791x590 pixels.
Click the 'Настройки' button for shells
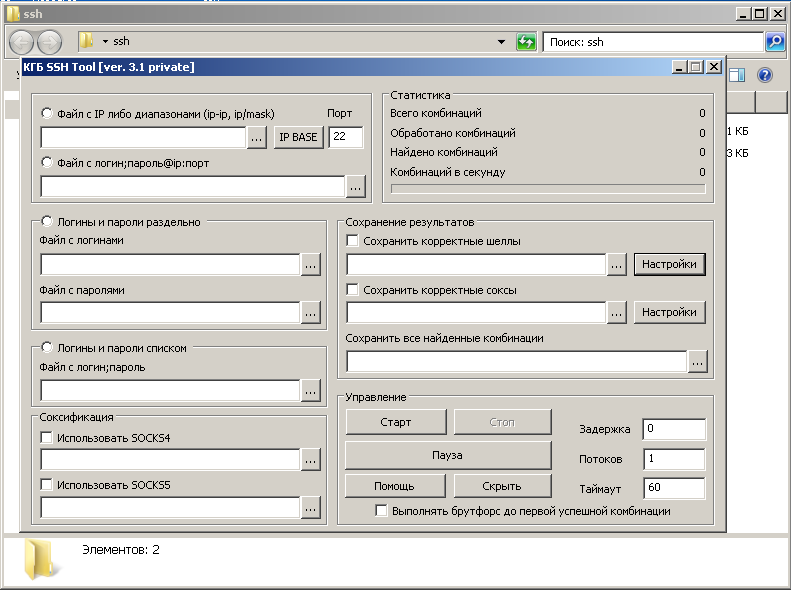669,264
